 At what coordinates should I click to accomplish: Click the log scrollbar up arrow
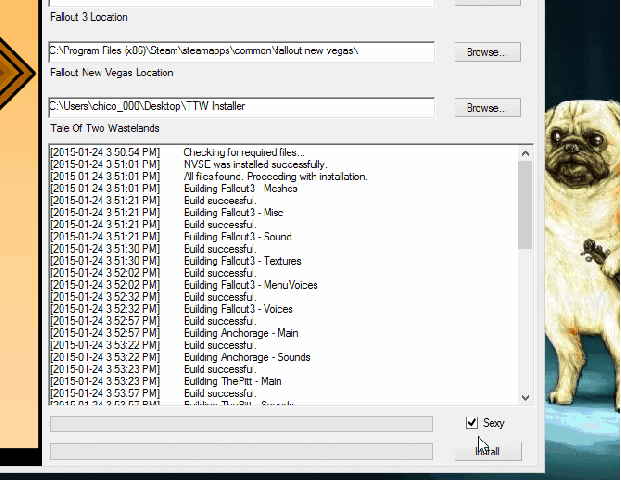click(x=524, y=152)
